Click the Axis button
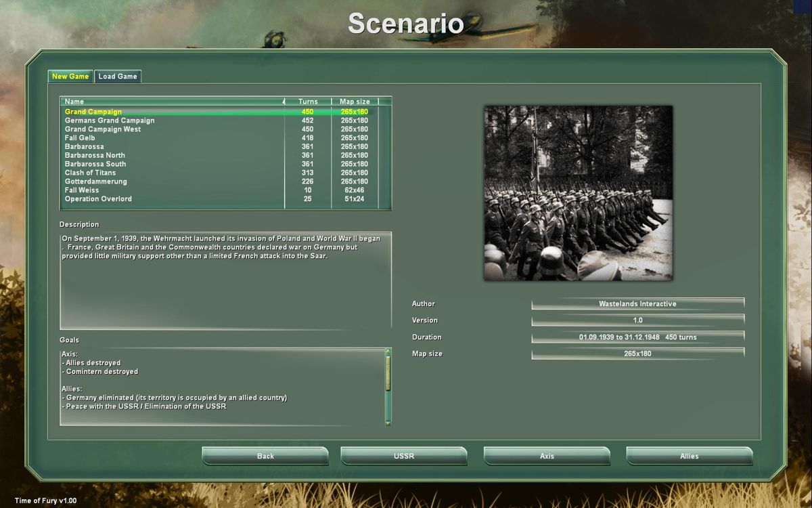 pyautogui.click(x=547, y=456)
